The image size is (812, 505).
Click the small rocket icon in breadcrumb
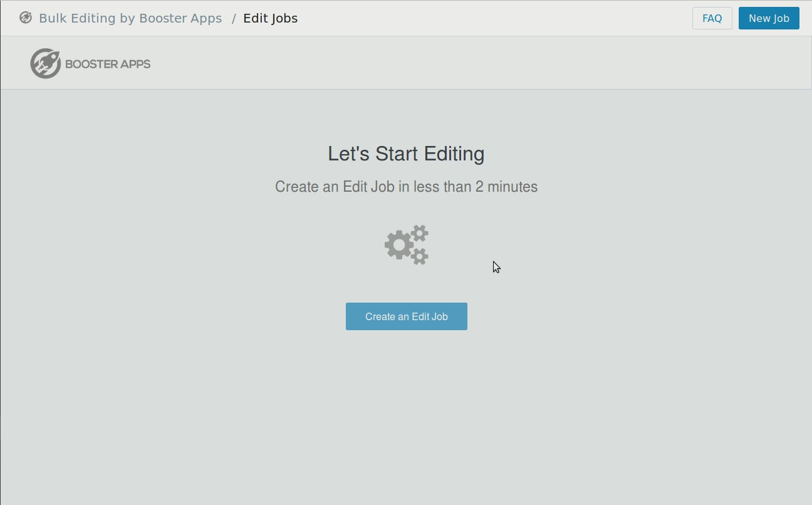[x=26, y=18]
